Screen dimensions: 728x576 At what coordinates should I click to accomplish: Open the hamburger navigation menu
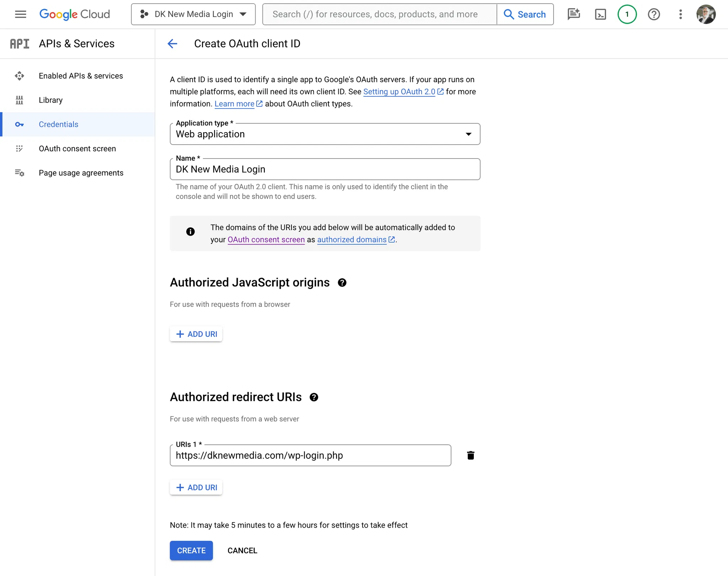pyautogui.click(x=21, y=14)
